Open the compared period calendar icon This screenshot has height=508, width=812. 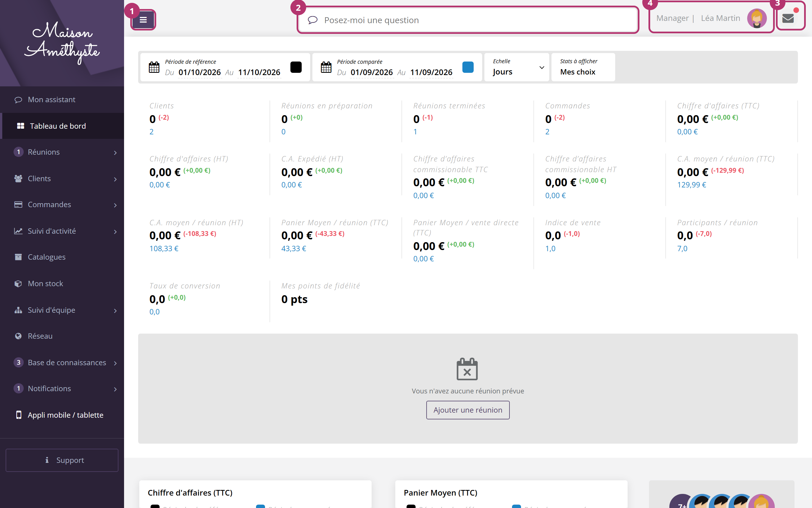tap(326, 67)
